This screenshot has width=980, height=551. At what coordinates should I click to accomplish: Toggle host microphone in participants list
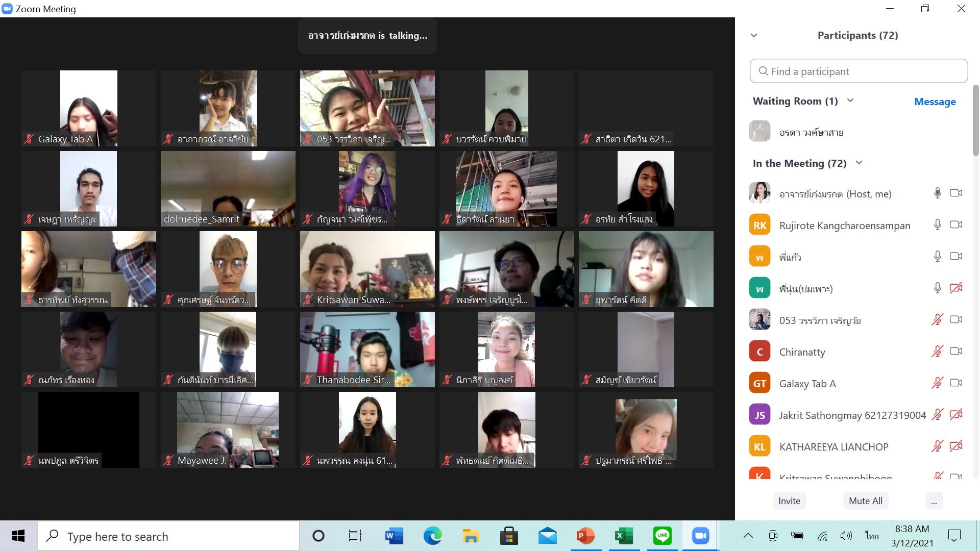coord(937,193)
